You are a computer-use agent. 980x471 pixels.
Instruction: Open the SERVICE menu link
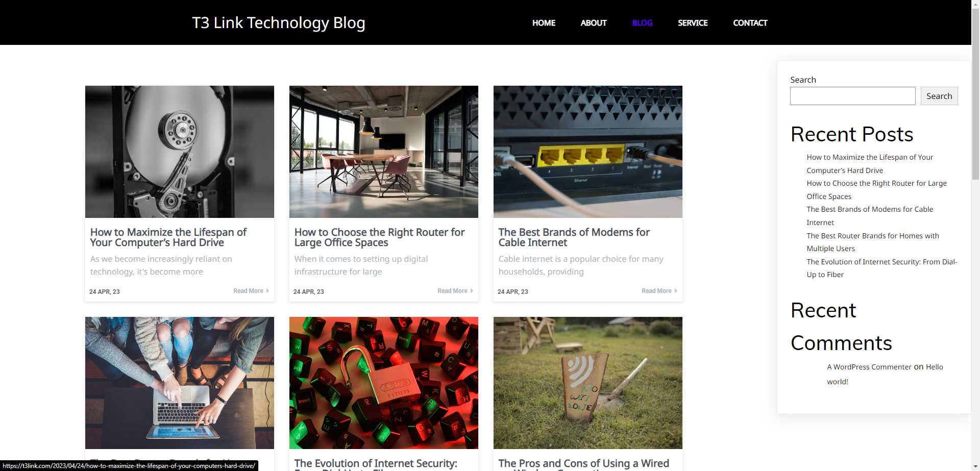693,23
